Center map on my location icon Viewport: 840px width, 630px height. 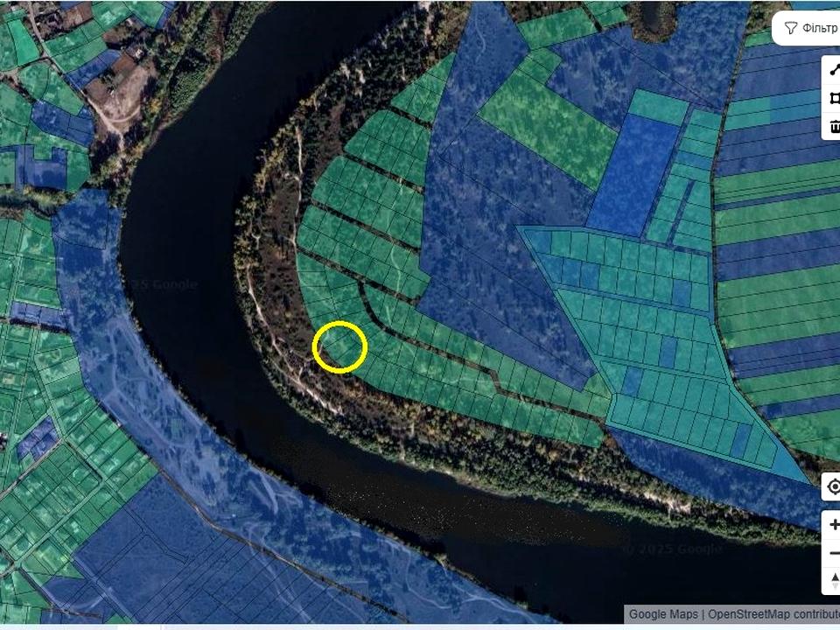click(x=833, y=487)
